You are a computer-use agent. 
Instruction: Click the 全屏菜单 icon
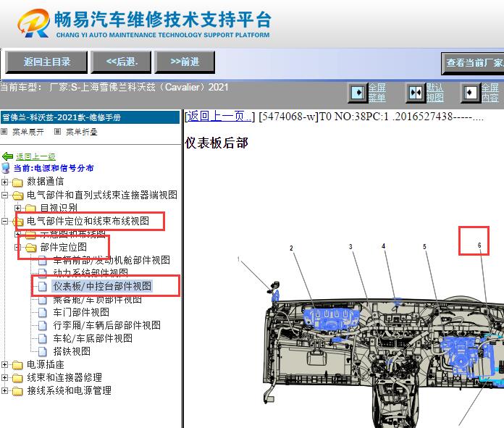click(x=358, y=93)
